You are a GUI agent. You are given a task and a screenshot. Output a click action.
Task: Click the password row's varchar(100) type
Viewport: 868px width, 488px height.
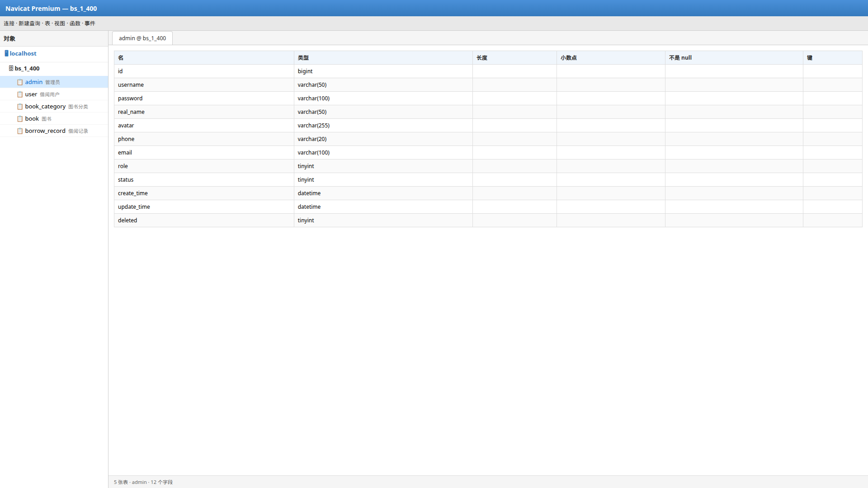click(x=383, y=99)
